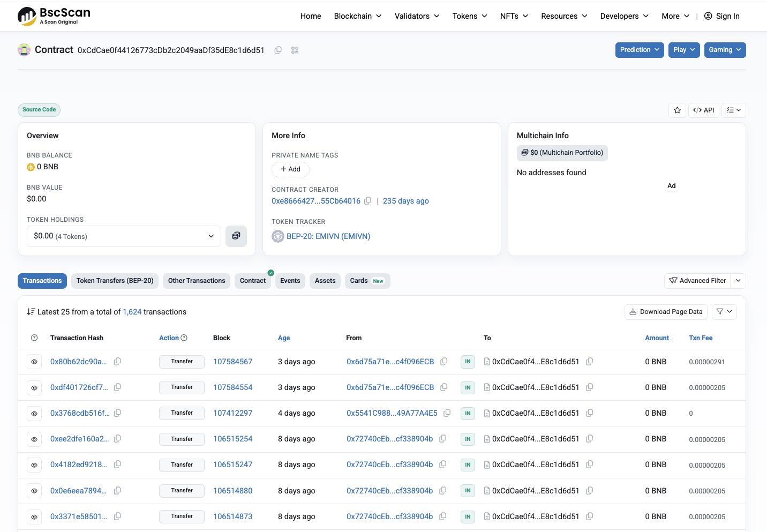Copy From address in 107412297 row

tap(447, 413)
